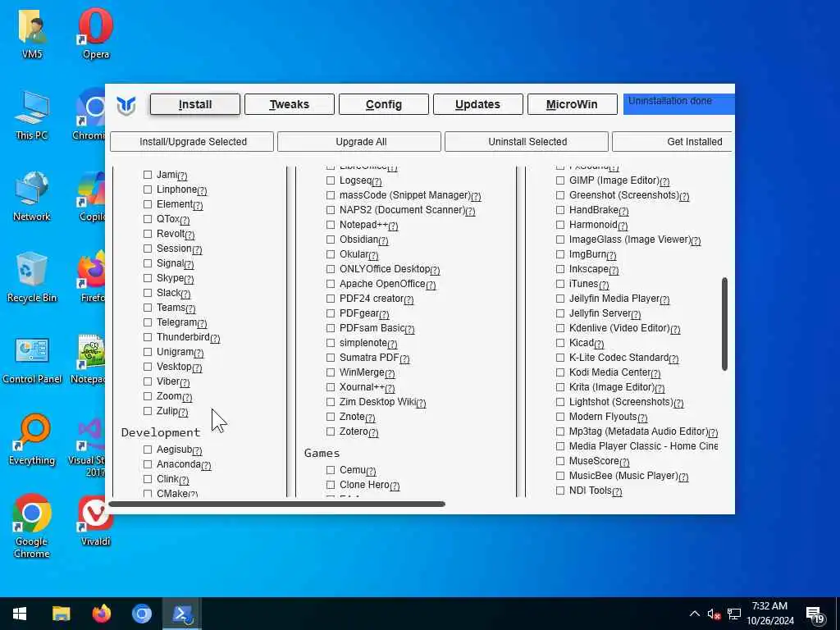840x630 pixels.
Task: Check the Sumatra PDF checkbox
Action: (x=331, y=358)
